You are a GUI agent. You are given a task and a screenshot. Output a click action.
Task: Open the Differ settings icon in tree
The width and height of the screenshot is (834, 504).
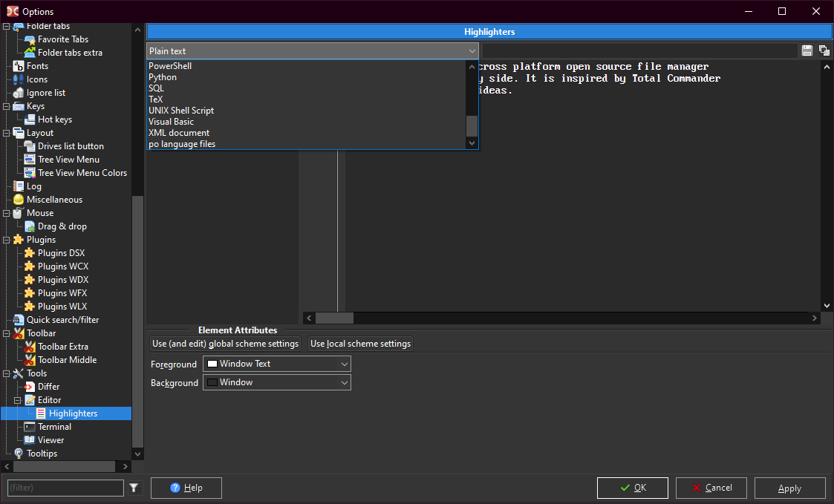pos(30,387)
